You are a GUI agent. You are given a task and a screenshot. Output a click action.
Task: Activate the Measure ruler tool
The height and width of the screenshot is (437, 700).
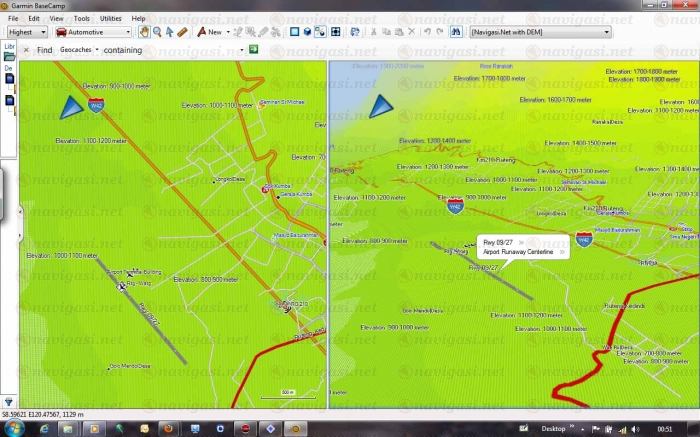click(x=183, y=32)
